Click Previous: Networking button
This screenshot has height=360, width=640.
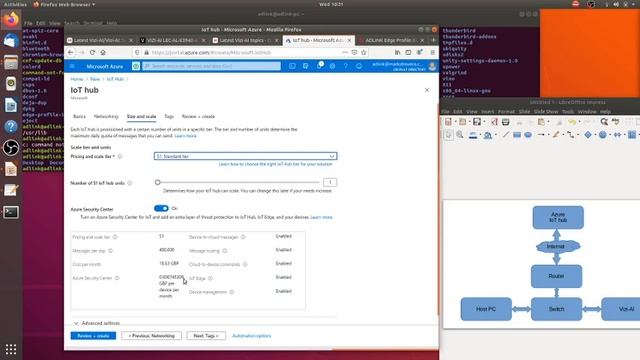point(151,336)
